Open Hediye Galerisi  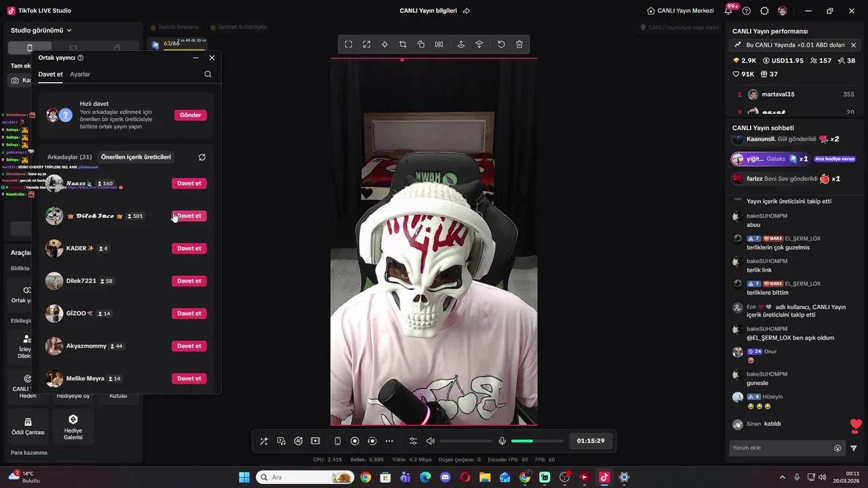(x=73, y=426)
